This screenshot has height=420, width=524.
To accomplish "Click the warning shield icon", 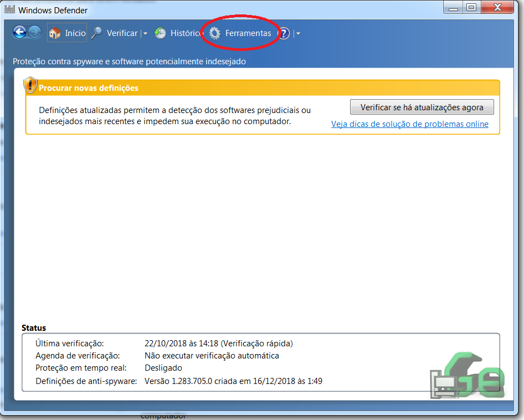I will click(30, 85).
